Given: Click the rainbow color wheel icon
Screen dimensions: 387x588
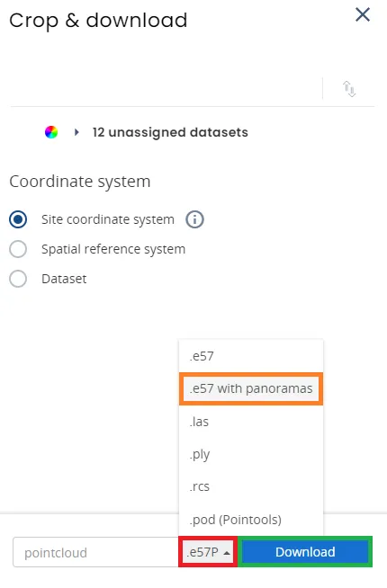Looking at the screenshot, I should point(51,132).
